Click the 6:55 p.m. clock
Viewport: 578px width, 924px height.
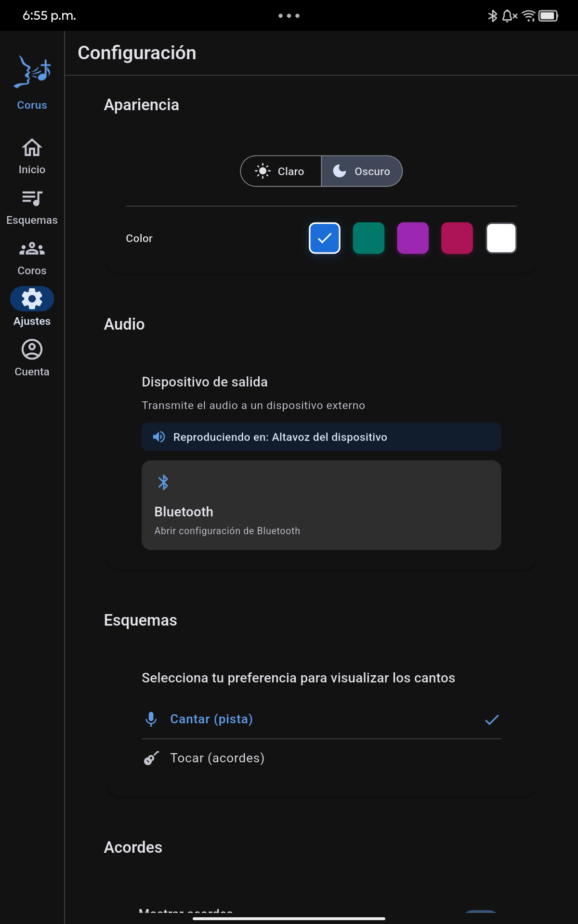pos(49,16)
